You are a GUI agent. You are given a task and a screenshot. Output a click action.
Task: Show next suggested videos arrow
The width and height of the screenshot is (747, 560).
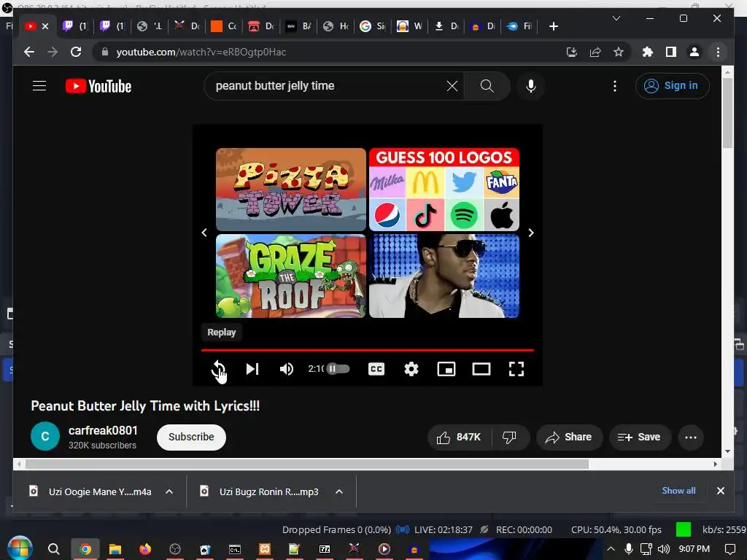[x=531, y=233]
